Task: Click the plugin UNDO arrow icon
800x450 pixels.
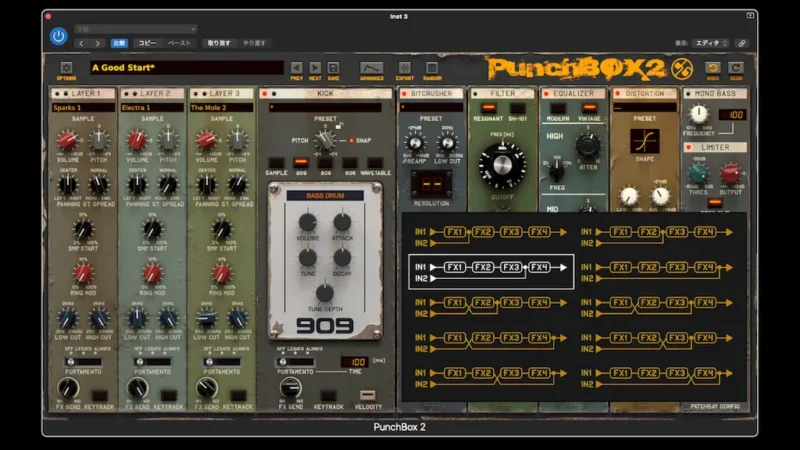Action: (x=713, y=67)
